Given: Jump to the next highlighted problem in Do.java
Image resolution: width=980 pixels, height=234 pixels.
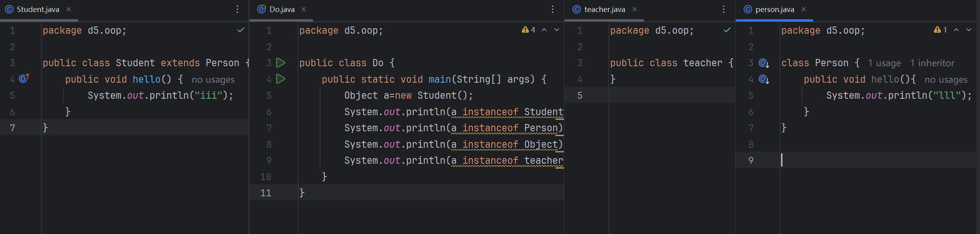Looking at the screenshot, I should pos(557,30).
